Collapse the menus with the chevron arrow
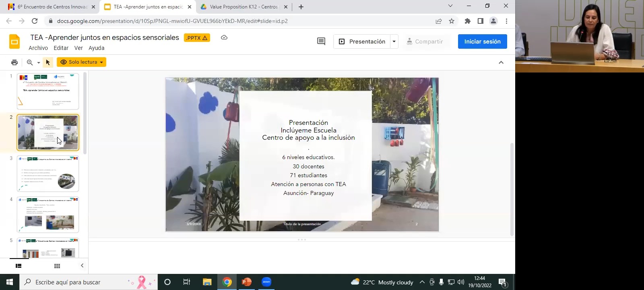644x290 pixels. [501, 62]
